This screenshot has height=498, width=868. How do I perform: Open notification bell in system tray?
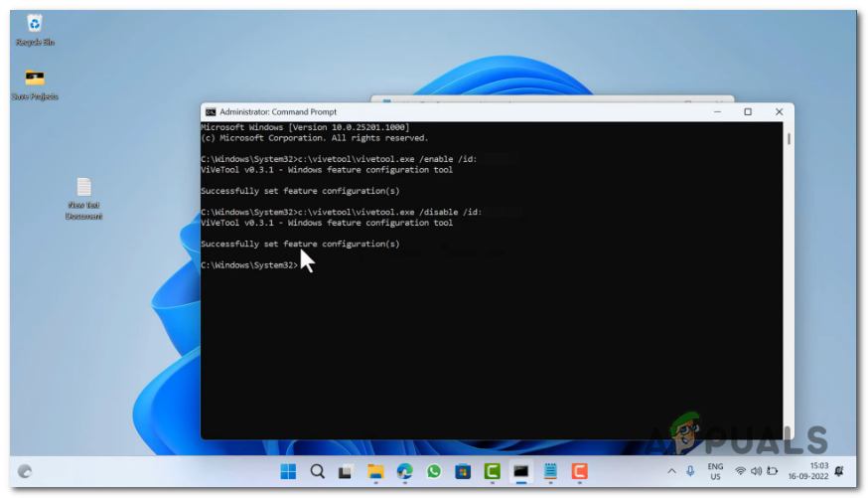839,471
